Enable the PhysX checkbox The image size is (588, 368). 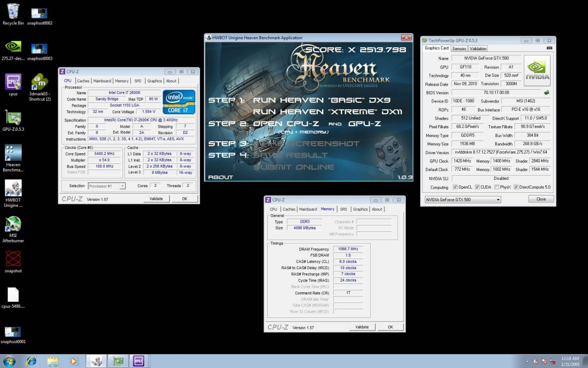tap(496, 187)
